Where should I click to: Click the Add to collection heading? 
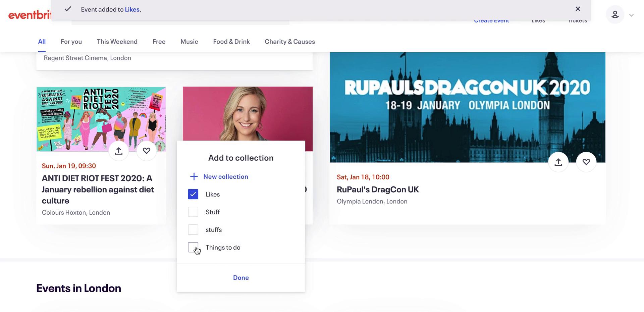(241, 158)
